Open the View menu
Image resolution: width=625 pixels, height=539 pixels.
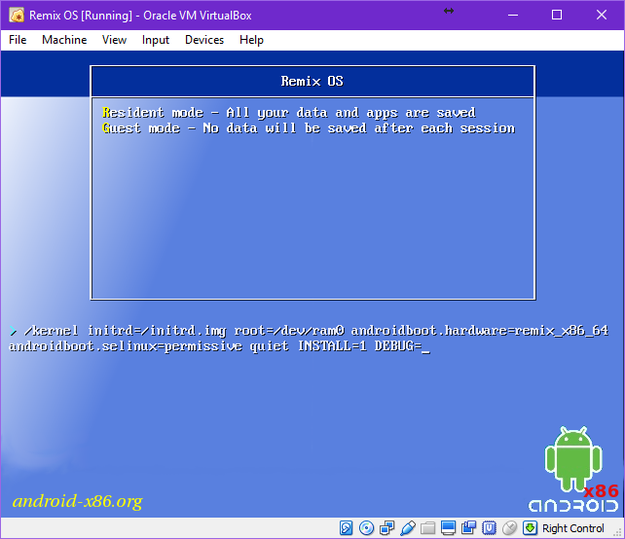114,40
